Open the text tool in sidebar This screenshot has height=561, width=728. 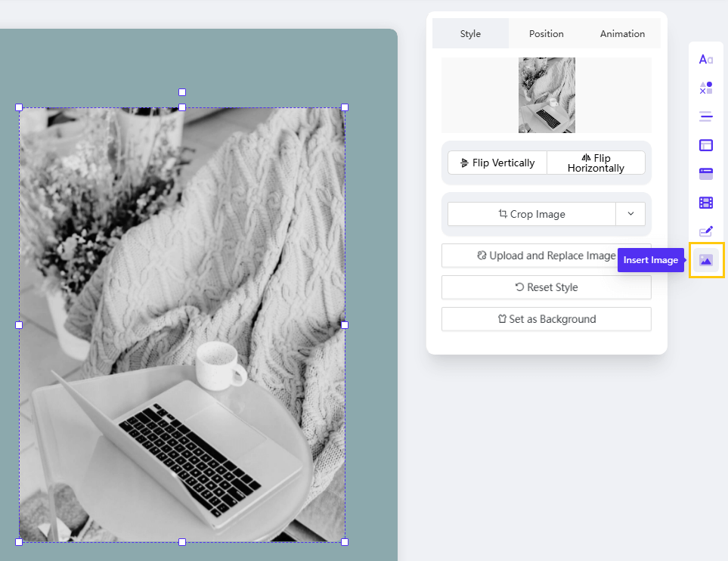705,60
